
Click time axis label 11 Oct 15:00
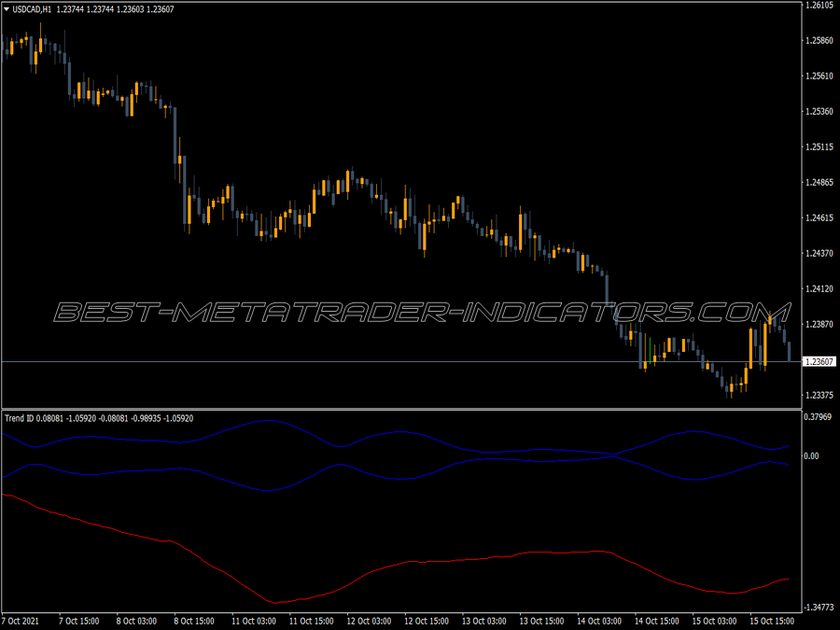pos(311,621)
